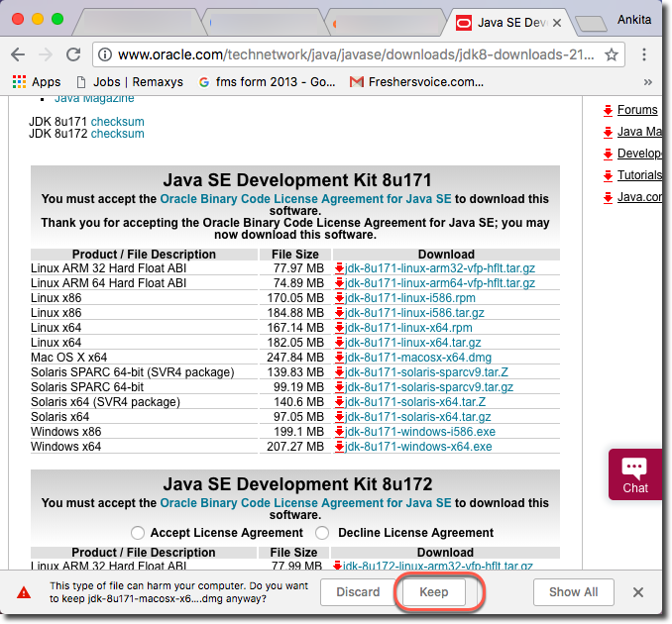Click the 247.84 MB file size cell
The height and width of the screenshot is (624, 672).
point(295,358)
